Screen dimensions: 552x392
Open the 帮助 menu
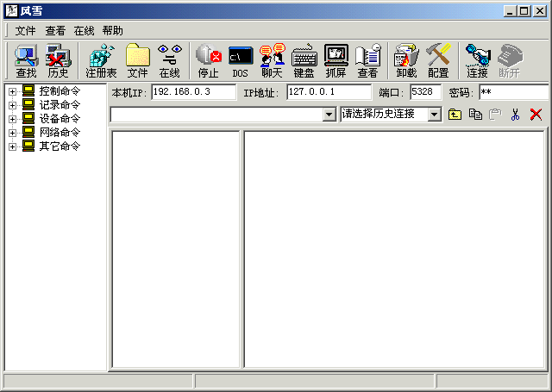(112, 30)
